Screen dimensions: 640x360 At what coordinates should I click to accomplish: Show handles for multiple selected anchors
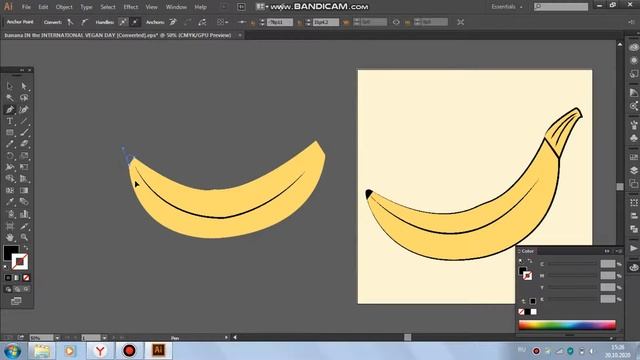[122, 22]
